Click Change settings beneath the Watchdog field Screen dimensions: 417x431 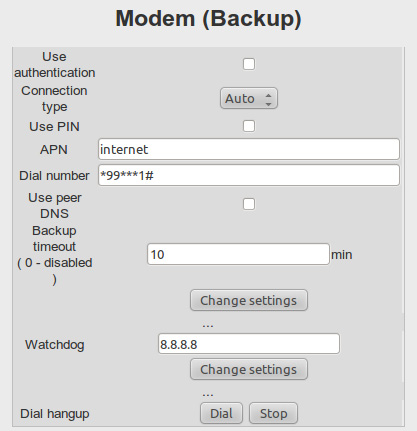click(249, 369)
